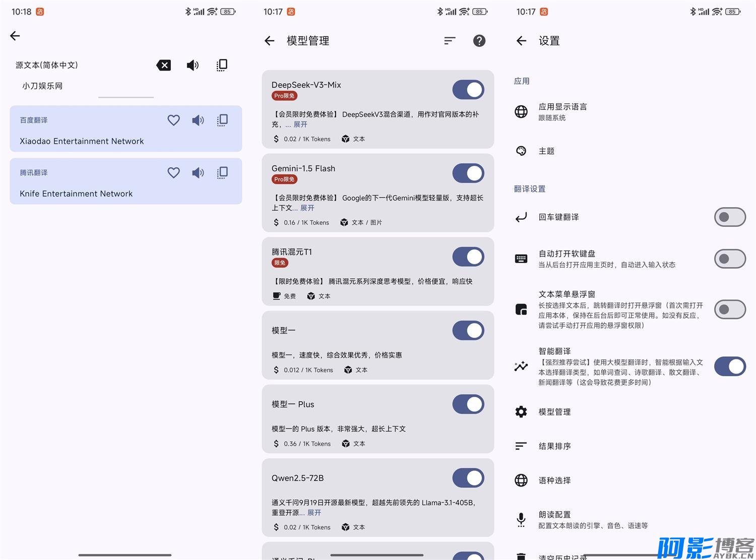Click 0.012 / 1K Tokens price
The image size is (756, 560).
pyautogui.click(x=308, y=370)
